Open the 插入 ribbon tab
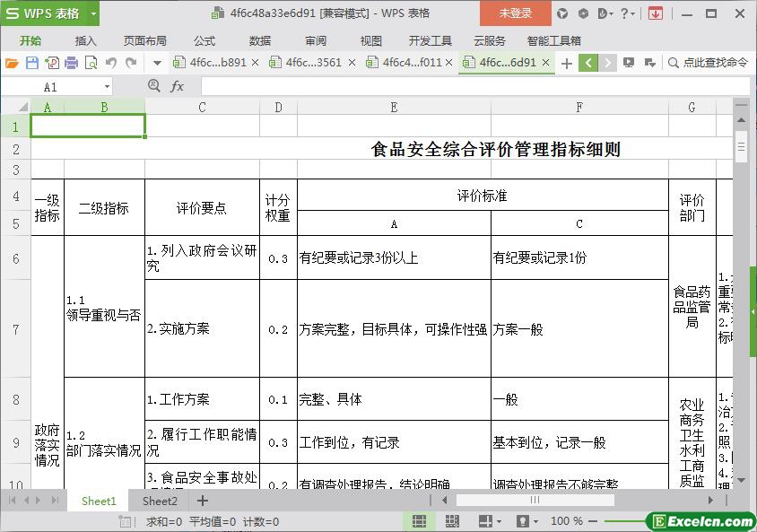 [x=85, y=40]
